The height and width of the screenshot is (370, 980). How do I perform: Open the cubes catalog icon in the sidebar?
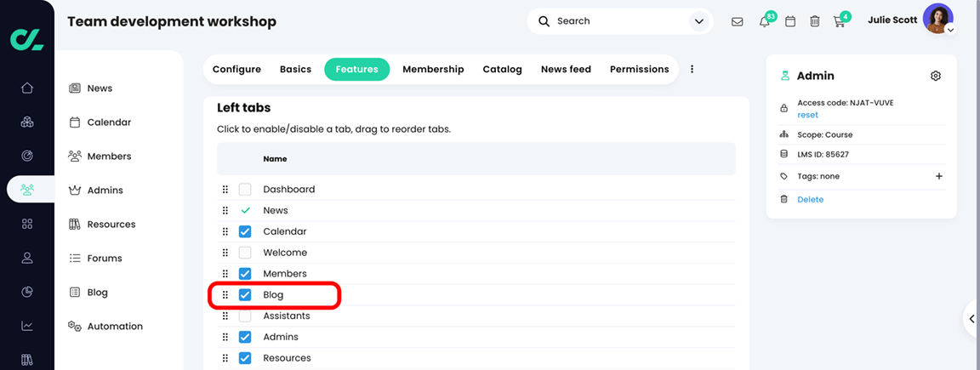27,122
